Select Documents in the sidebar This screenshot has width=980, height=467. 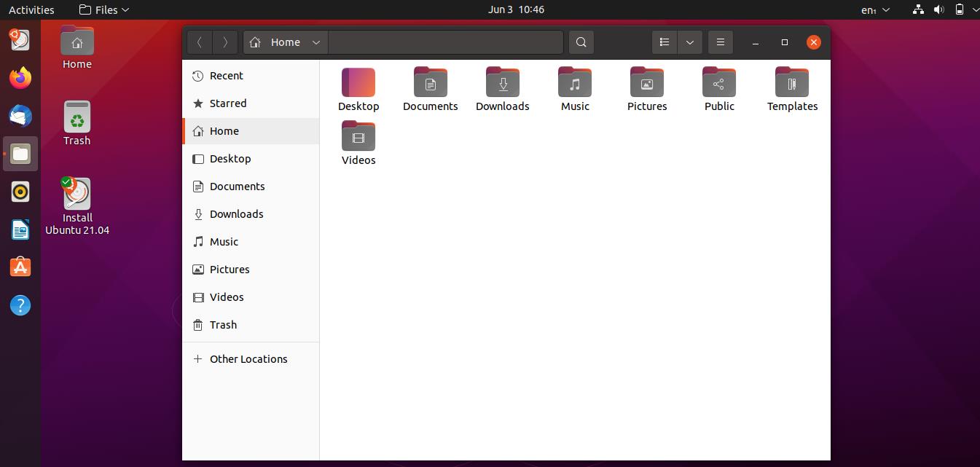point(251,187)
